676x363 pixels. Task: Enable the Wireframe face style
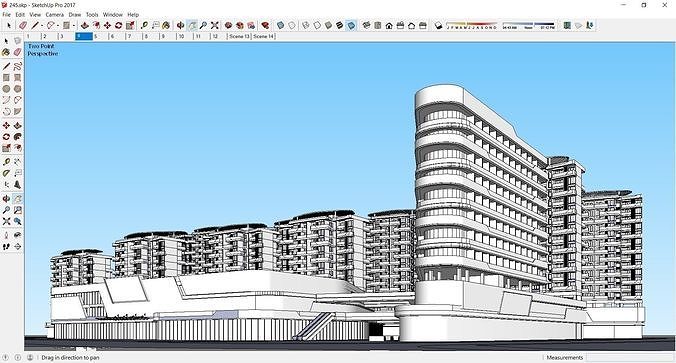[306, 25]
